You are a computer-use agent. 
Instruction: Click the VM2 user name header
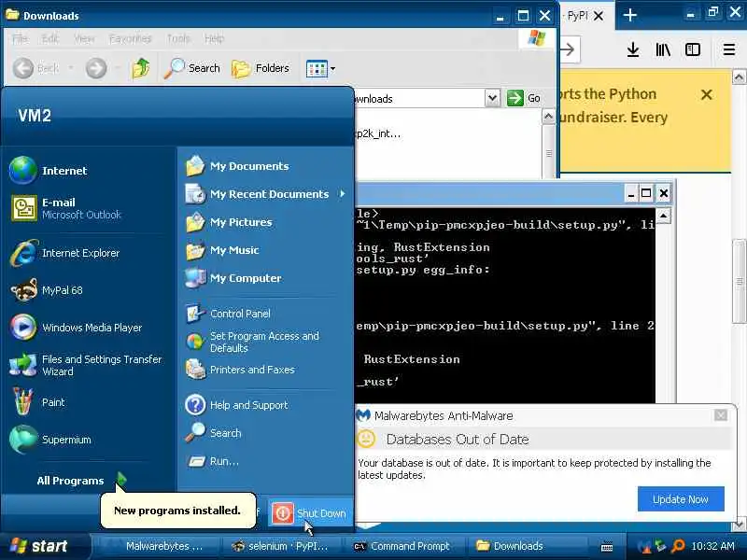tap(35, 115)
